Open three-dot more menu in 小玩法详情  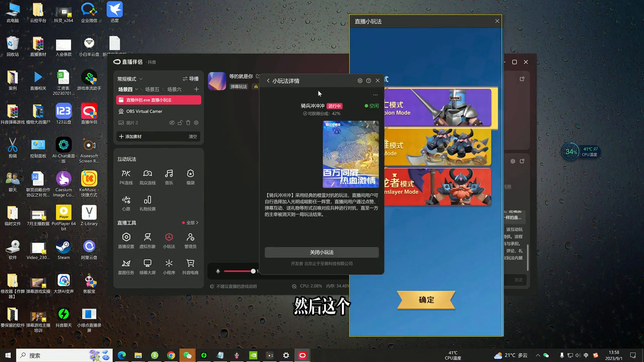(x=375, y=95)
